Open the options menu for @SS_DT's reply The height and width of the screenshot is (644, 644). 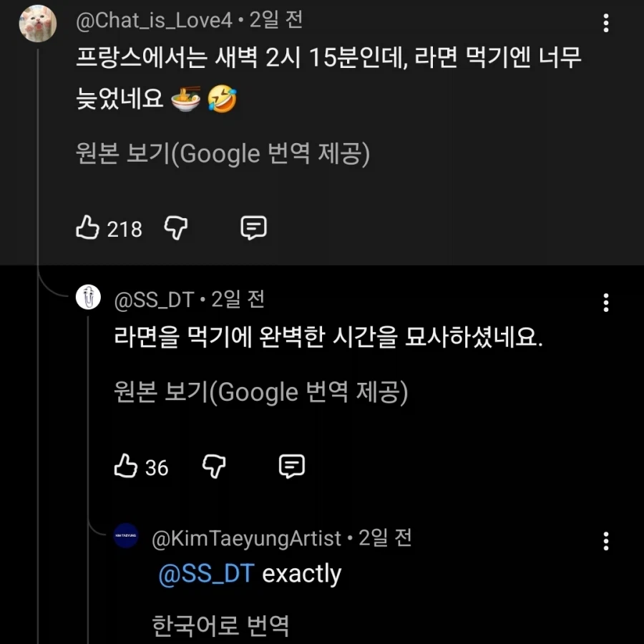point(605,303)
